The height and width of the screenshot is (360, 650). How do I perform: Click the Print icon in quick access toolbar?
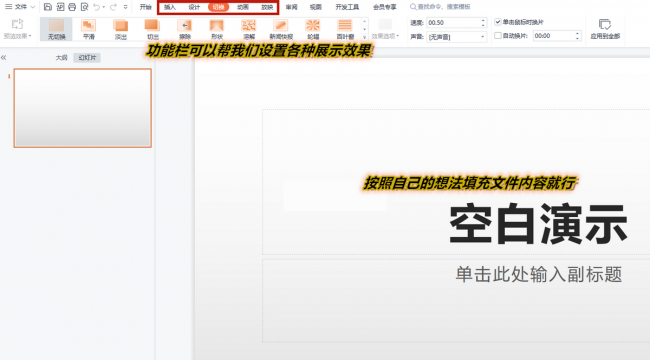(72, 7)
